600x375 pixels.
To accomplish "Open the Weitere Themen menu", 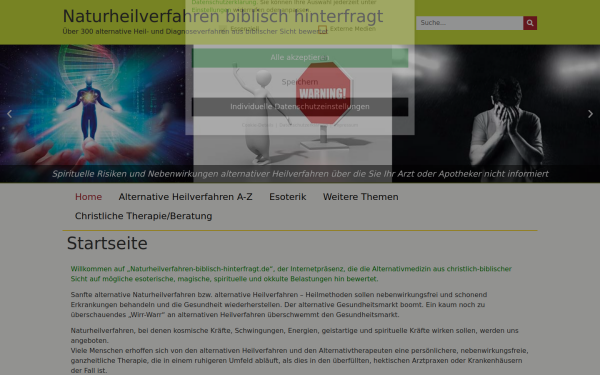I will click(360, 197).
